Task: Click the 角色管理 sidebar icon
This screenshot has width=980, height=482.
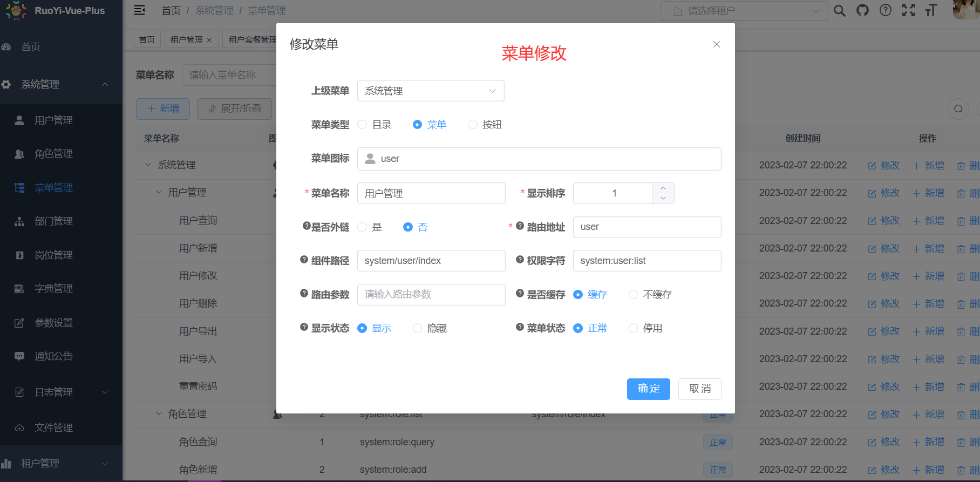Action: click(19, 154)
